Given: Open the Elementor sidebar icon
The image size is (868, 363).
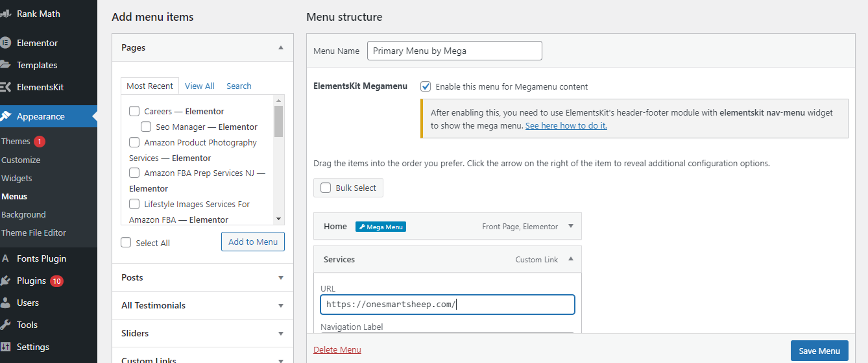Looking at the screenshot, I should (x=5, y=43).
